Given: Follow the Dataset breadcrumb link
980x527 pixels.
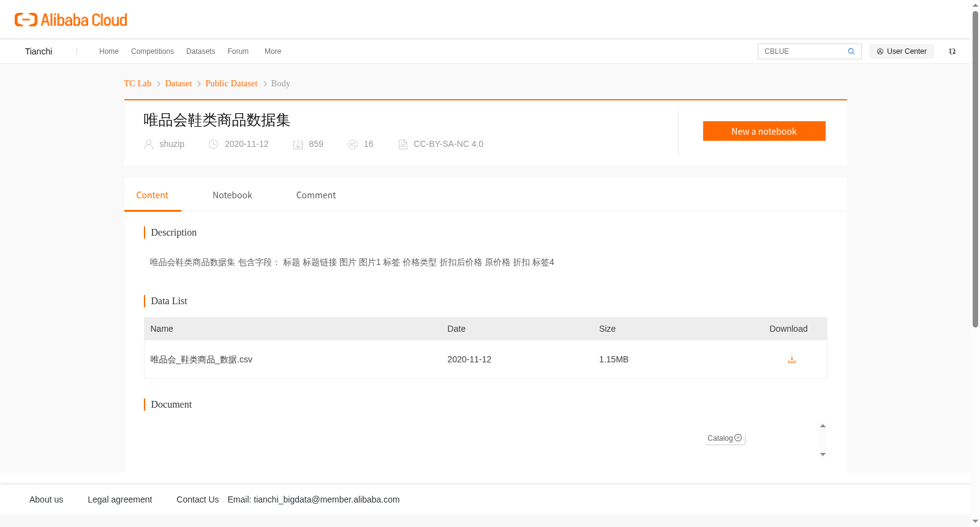Looking at the screenshot, I should 178,83.
